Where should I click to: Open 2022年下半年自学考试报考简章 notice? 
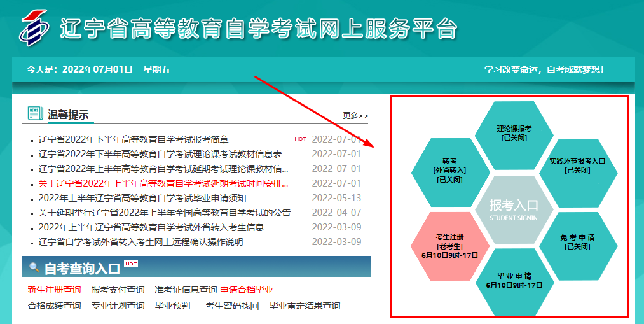pyautogui.click(x=134, y=139)
